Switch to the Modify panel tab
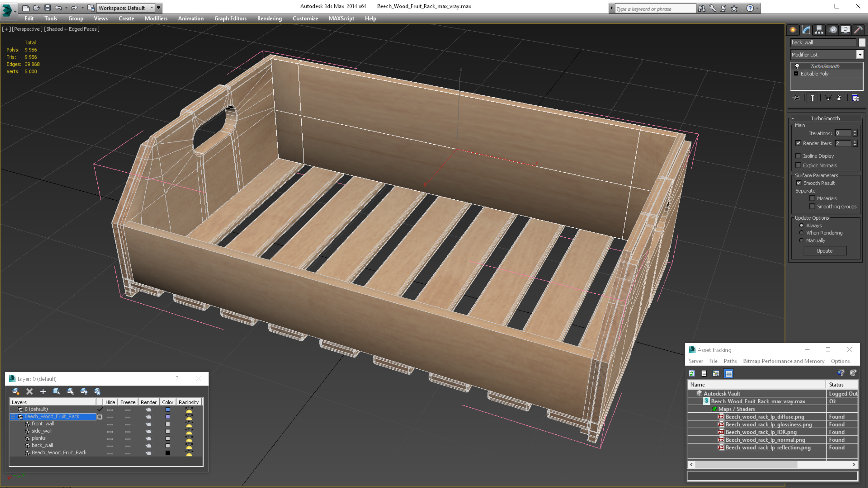Image resolution: width=868 pixels, height=488 pixels. tap(806, 30)
